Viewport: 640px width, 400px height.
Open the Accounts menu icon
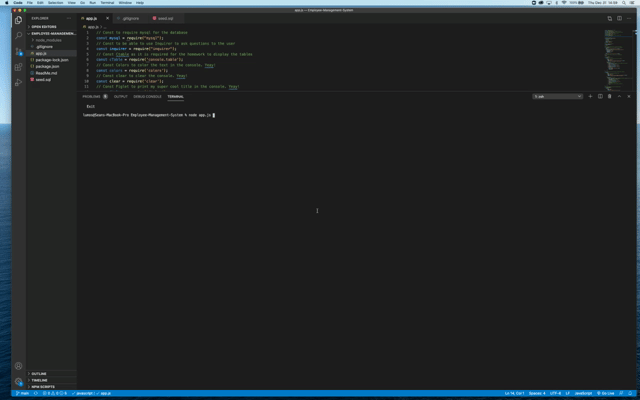click(x=18, y=366)
